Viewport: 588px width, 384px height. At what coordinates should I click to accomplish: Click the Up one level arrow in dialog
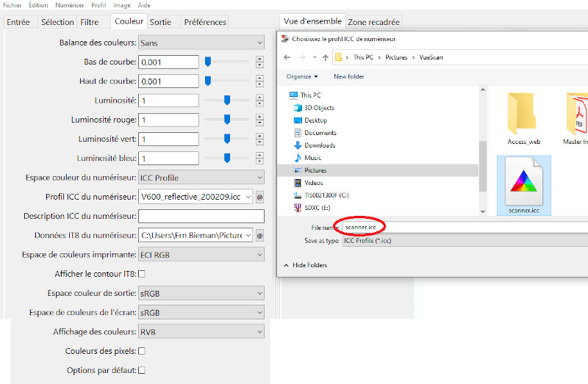322,57
